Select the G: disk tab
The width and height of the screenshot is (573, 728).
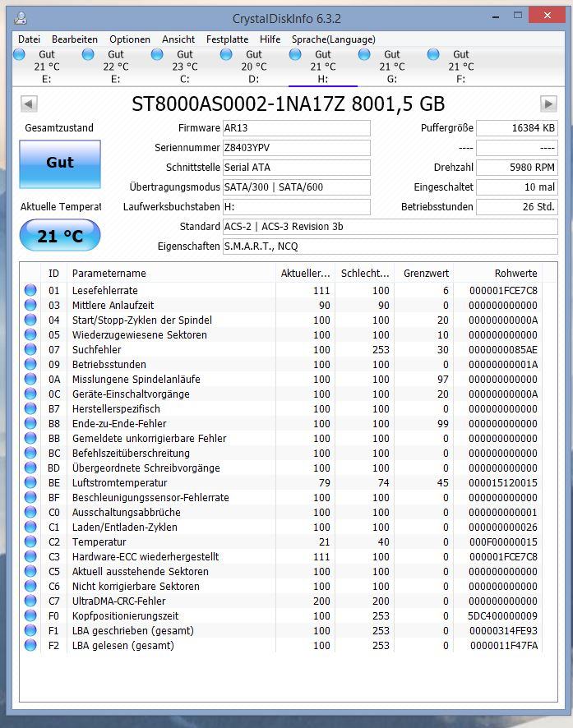click(391, 67)
